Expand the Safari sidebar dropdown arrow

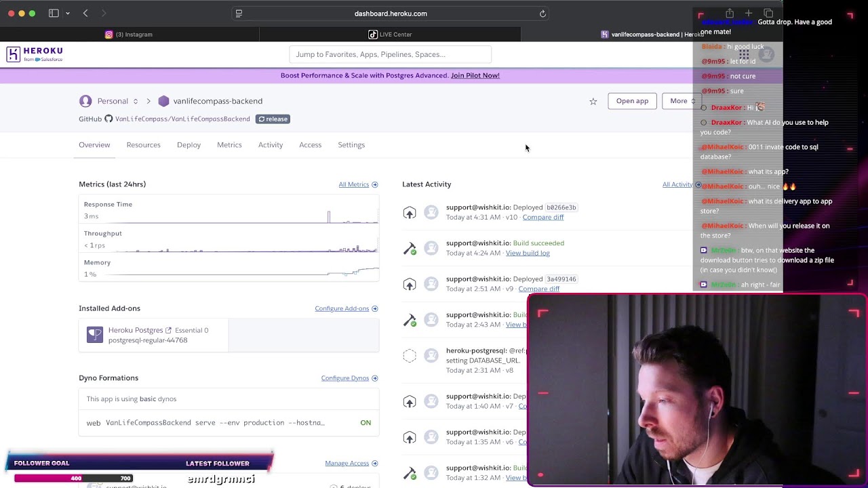[x=68, y=14]
